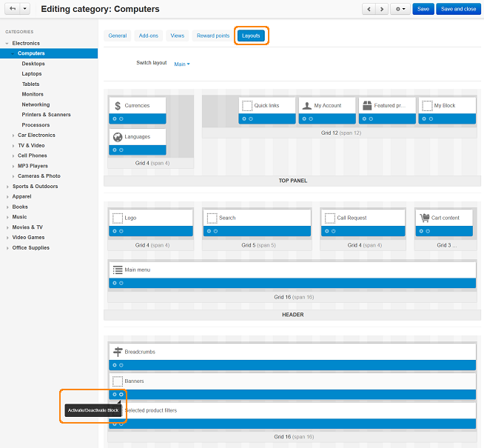
Task: Expand the Sports & Outdoors category
Action: (x=7, y=187)
